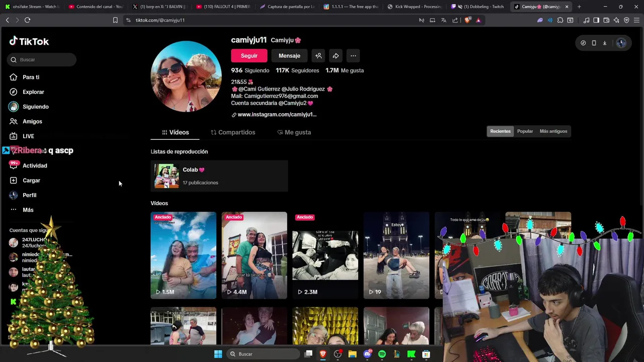644x362 pixels.
Task: View the 117K Seguidores list
Action: (297, 70)
